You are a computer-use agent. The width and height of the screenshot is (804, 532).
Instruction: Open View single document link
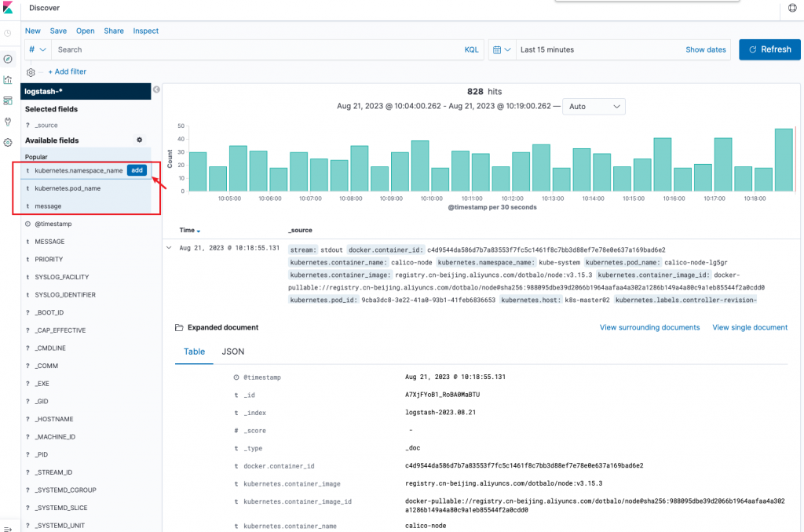[x=750, y=327]
